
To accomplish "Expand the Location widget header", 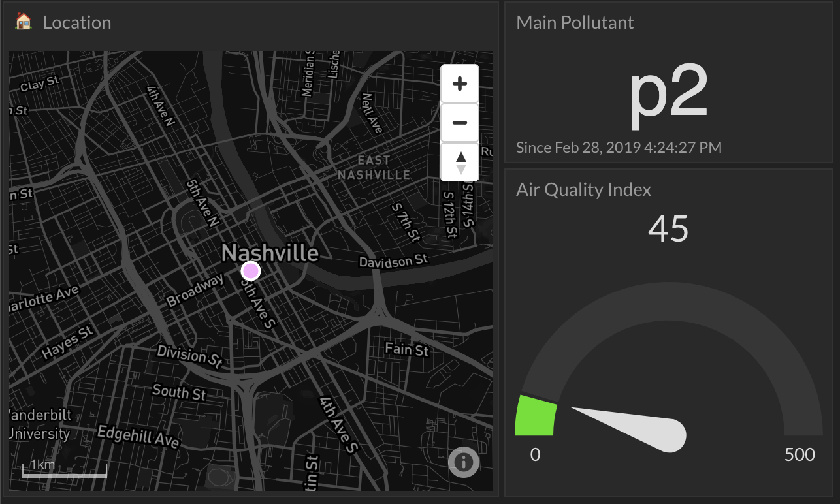I will click(x=77, y=22).
